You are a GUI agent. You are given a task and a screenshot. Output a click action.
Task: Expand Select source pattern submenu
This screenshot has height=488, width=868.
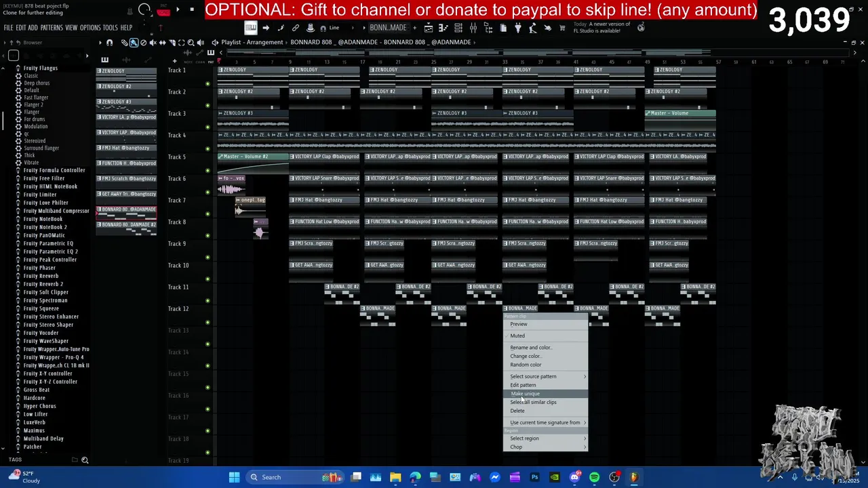coord(545,376)
